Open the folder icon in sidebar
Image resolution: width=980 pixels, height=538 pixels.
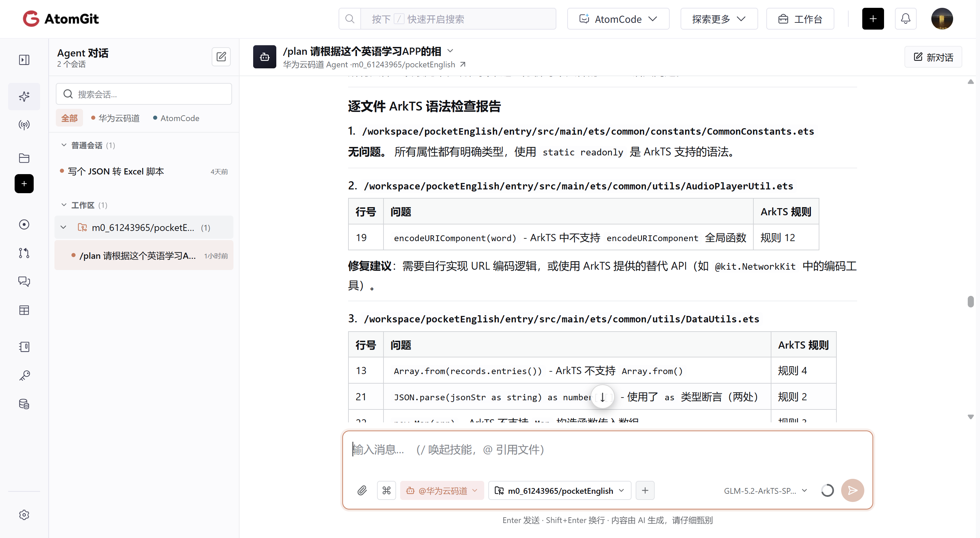tap(24, 158)
